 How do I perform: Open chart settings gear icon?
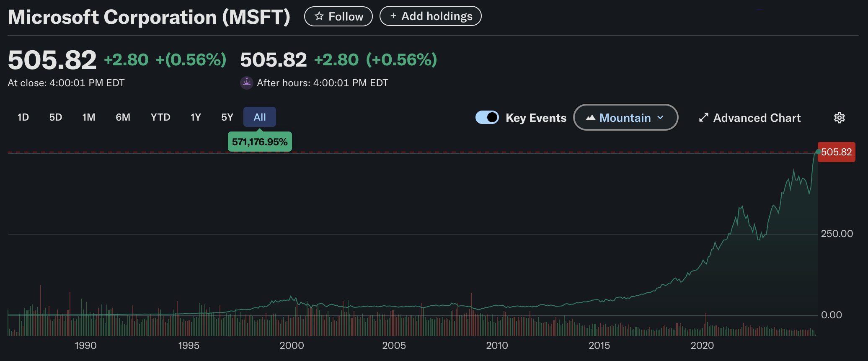pos(839,118)
